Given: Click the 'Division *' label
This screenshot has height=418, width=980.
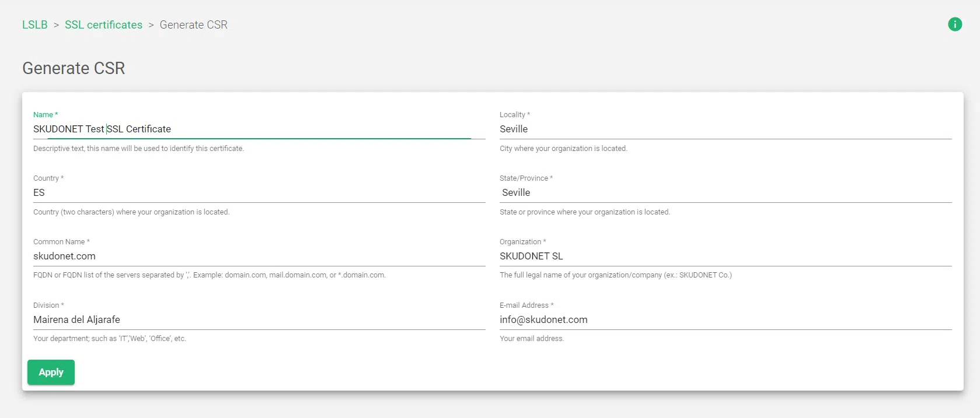Looking at the screenshot, I should tap(48, 305).
